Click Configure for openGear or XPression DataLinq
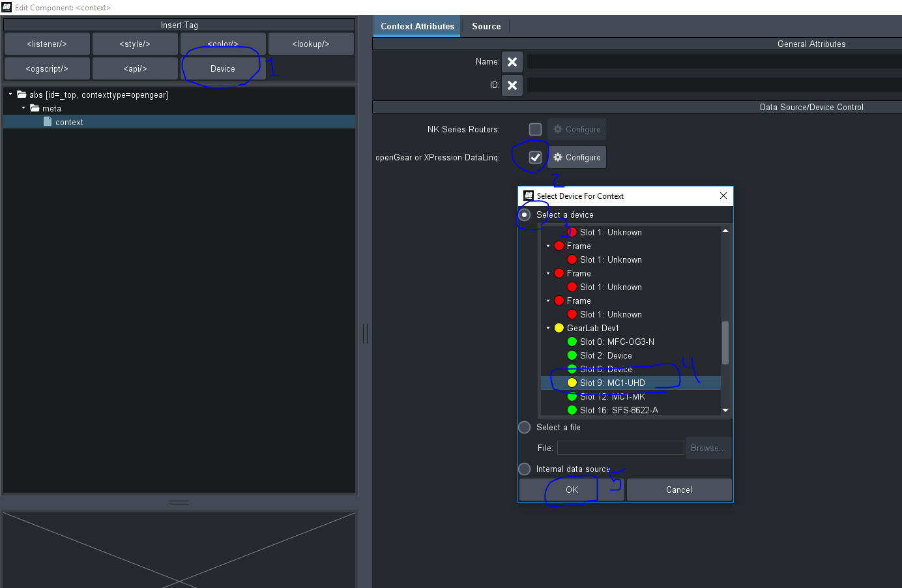 pyautogui.click(x=577, y=157)
